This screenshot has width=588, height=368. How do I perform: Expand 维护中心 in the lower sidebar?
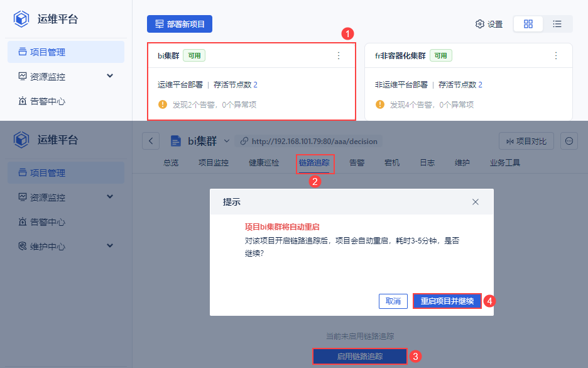pos(66,247)
